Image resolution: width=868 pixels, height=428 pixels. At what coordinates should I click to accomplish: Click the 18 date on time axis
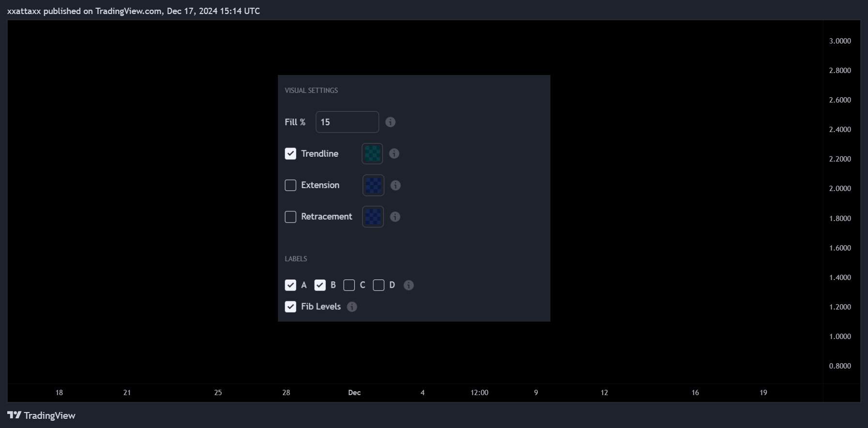(59, 393)
